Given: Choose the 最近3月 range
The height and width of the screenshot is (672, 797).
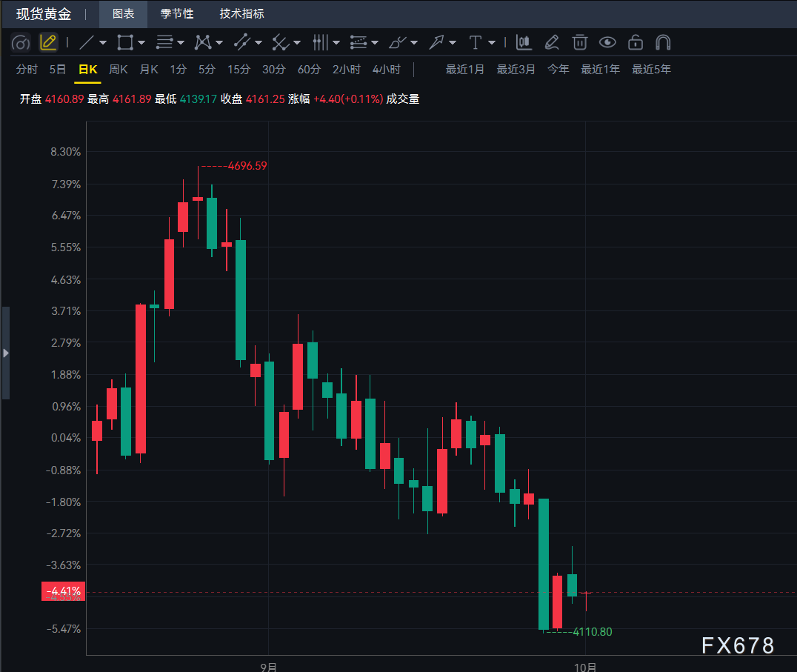Looking at the screenshot, I should pos(516,70).
